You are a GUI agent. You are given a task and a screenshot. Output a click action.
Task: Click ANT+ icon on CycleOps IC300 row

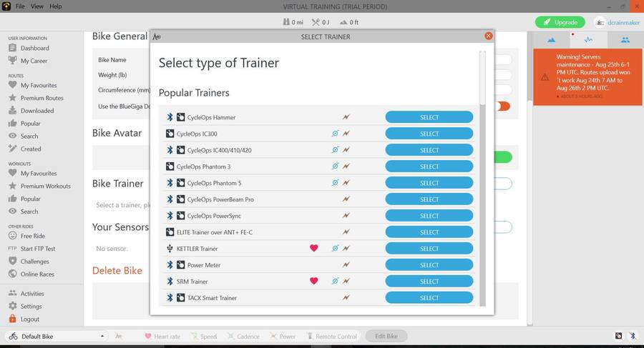(170, 134)
